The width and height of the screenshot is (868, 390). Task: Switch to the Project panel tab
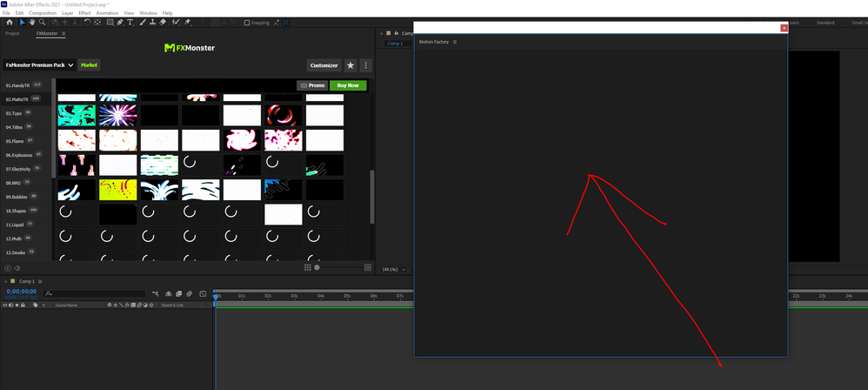click(12, 34)
